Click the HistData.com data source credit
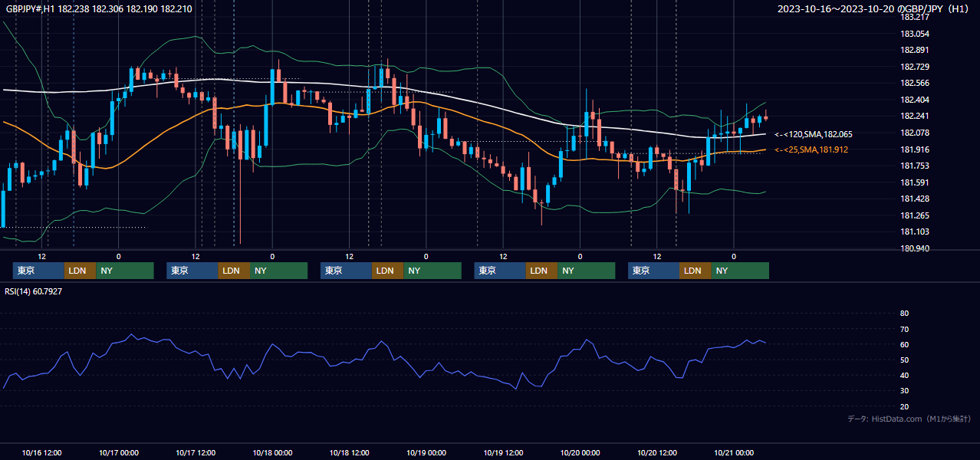The height and width of the screenshot is (460, 980). [x=909, y=419]
